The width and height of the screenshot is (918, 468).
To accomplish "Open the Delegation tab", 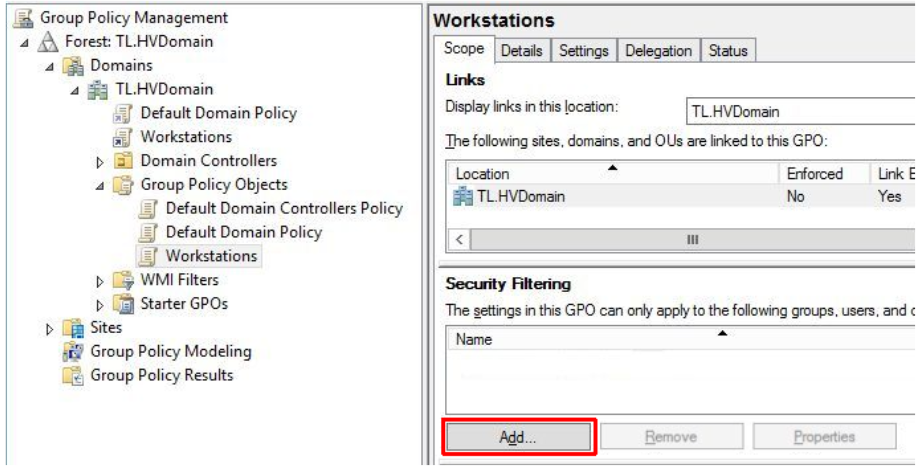I will coord(658,51).
